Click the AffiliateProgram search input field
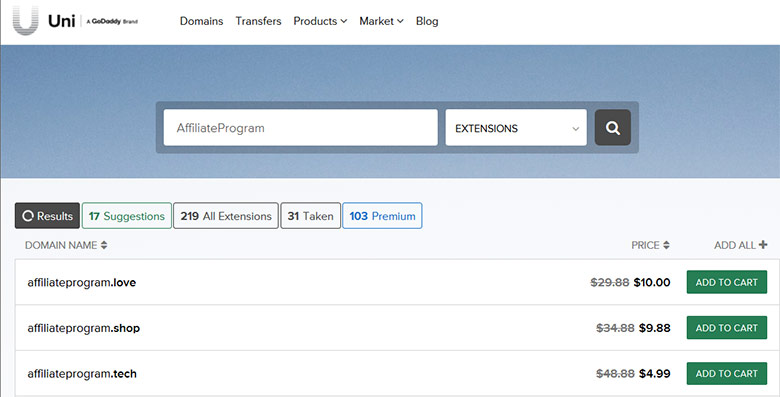 coord(300,128)
